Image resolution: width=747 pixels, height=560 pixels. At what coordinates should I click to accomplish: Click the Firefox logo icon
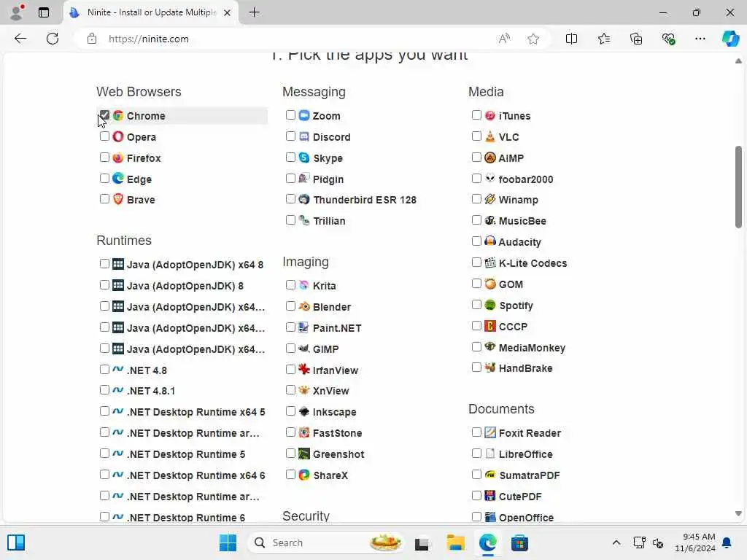pos(118,157)
